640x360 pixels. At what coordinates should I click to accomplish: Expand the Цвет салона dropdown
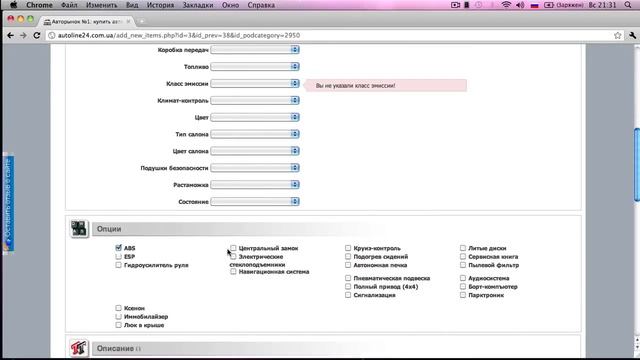pyautogui.click(x=255, y=151)
